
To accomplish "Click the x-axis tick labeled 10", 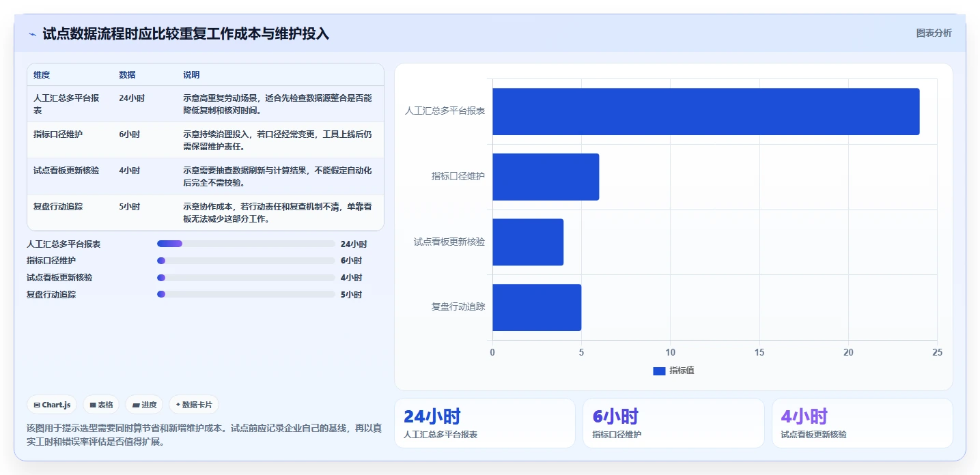I will pos(671,352).
